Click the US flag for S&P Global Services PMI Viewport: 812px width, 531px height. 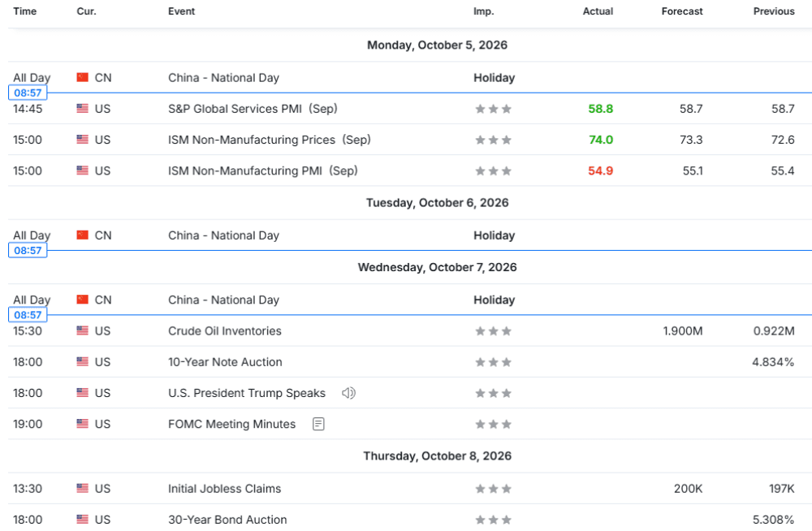(82, 108)
